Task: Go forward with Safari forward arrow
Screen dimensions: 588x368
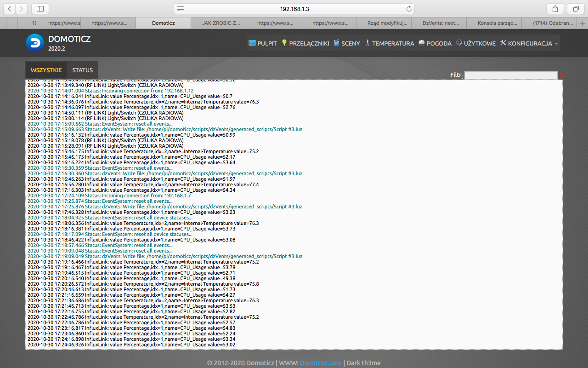Action: click(x=22, y=9)
